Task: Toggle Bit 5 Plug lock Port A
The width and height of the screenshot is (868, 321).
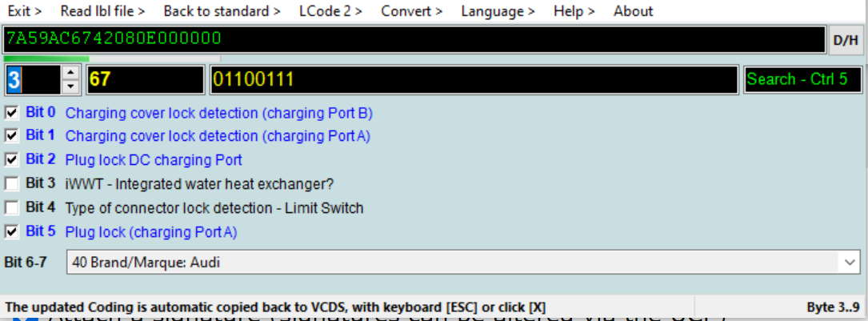Action: pos(12,232)
